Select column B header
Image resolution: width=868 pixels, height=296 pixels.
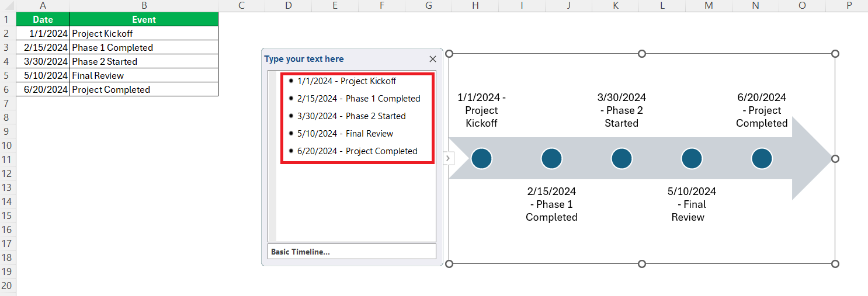point(144,5)
